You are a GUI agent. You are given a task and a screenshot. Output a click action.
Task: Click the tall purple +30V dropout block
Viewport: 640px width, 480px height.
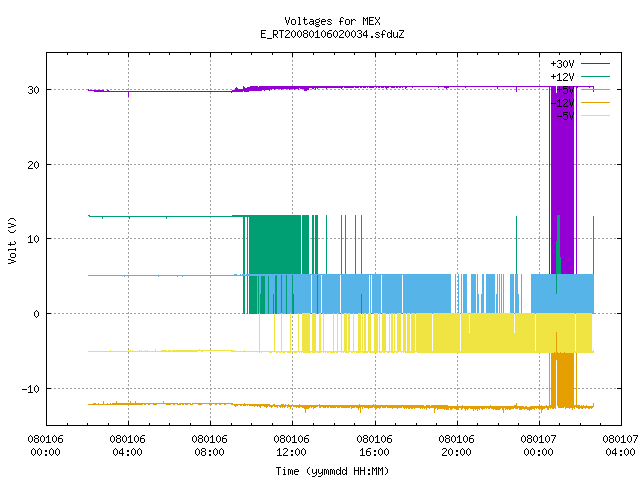562,180
